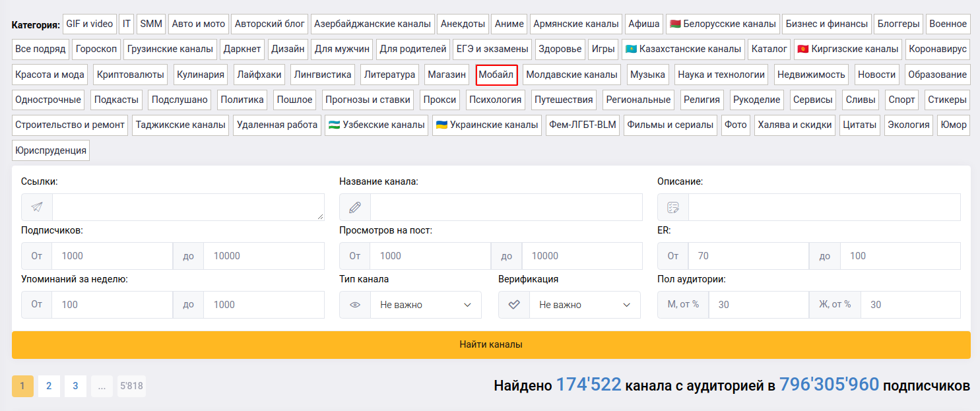This screenshot has height=411, width=980.
Task: Select the Белорусские каналы category
Action: click(x=723, y=24)
